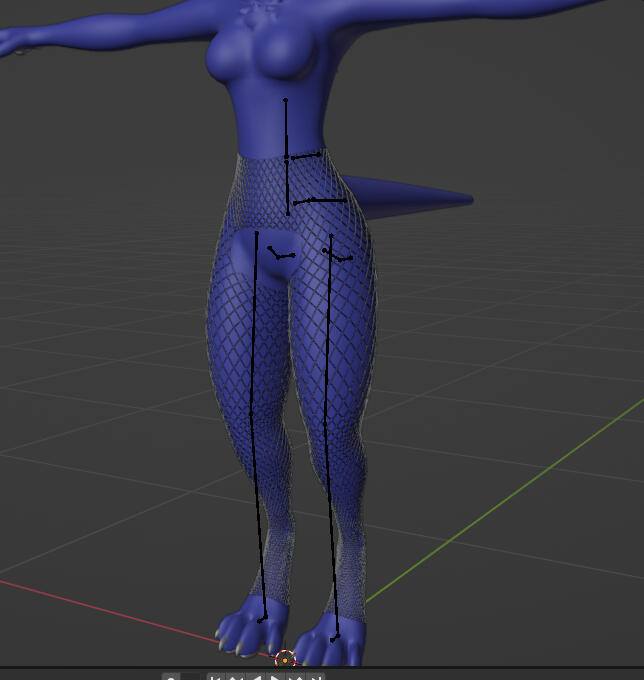The image size is (644, 680).
Task: Select the lower horizontal bone at the hips
Action: tap(320, 201)
